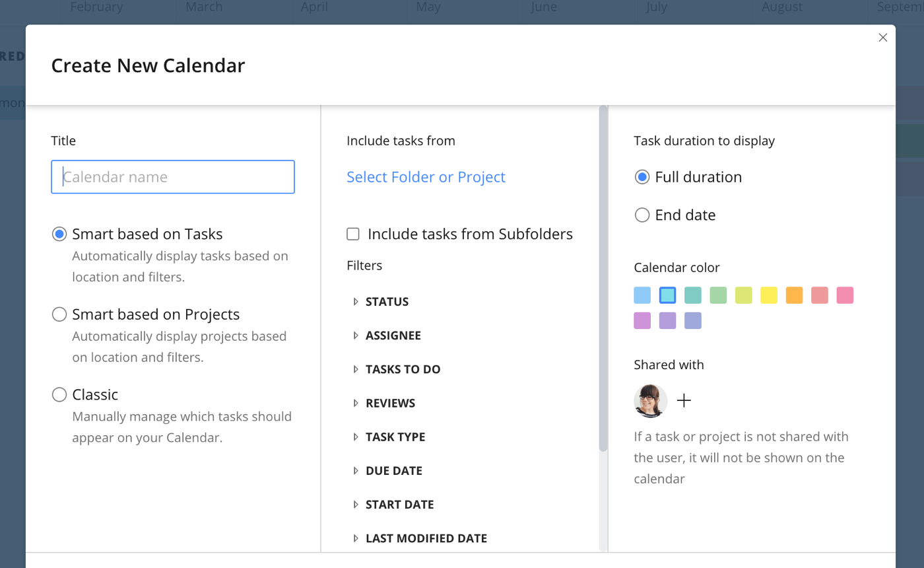Open Select Folder or Project link
Image resolution: width=924 pixels, height=568 pixels.
pyautogui.click(x=426, y=177)
